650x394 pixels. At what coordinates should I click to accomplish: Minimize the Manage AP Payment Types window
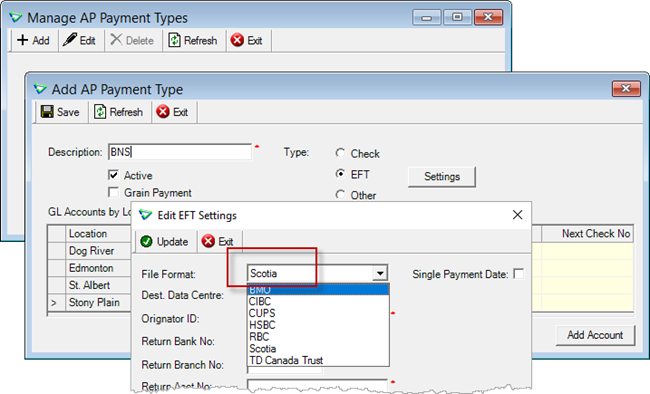426,17
